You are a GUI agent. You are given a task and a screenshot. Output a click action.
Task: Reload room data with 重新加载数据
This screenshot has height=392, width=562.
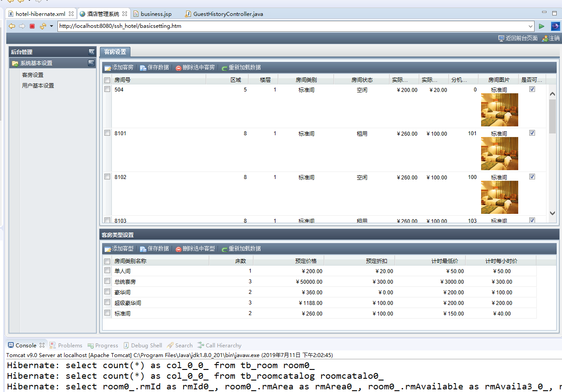(241, 68)
